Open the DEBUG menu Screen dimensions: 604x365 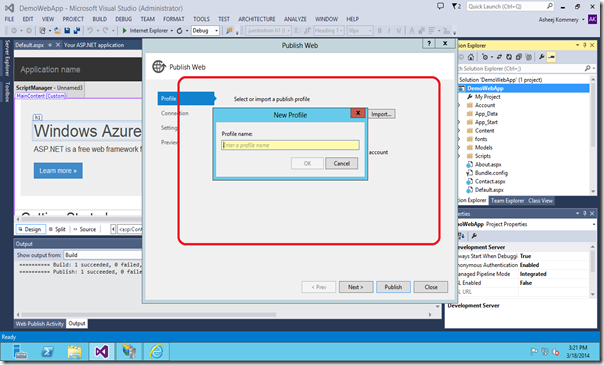point(123,19)
